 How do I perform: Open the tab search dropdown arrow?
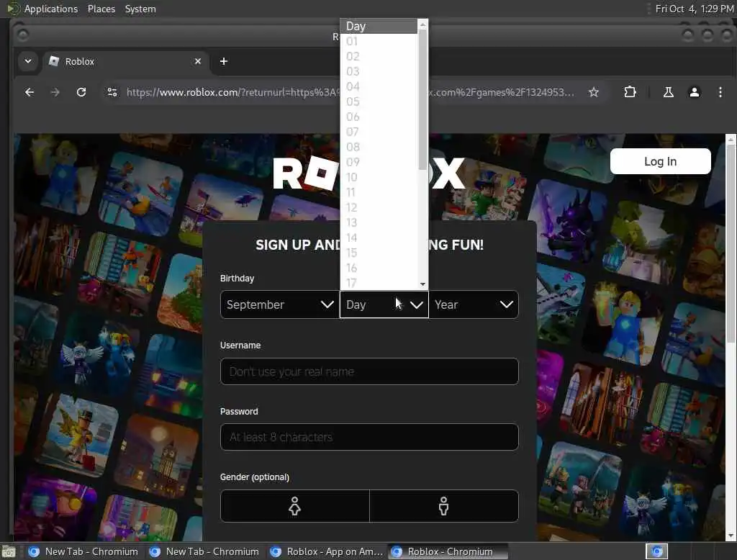pyautogui.click(x=28, y=61)
